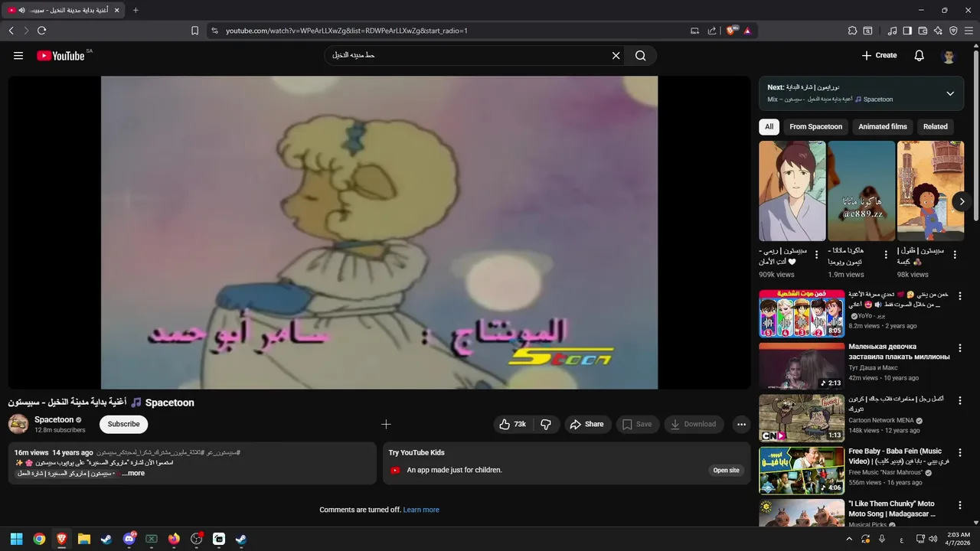Open the Brave Wallet icon
Image resolution: width=980 pixels, height=551 pixels.
[923, 31]
